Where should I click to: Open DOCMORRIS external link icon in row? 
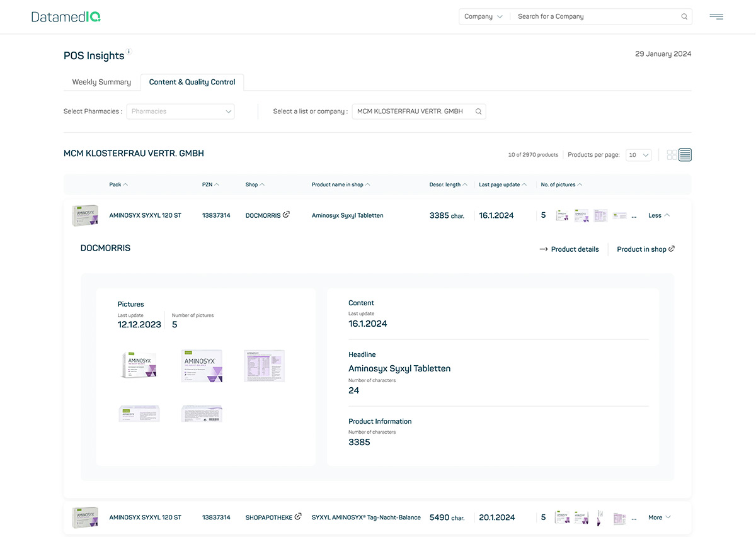(x=287, y=215)
